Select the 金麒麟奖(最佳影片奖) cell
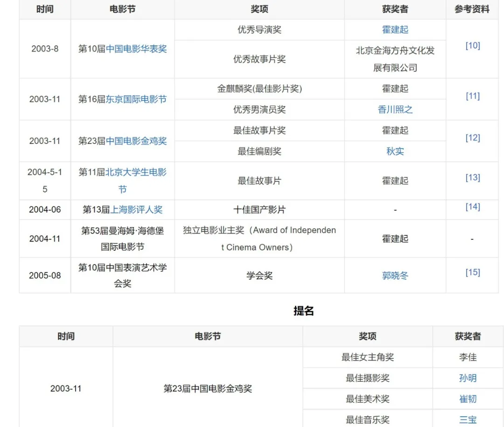This screenshot has height=427, width=504. point(259,88)
